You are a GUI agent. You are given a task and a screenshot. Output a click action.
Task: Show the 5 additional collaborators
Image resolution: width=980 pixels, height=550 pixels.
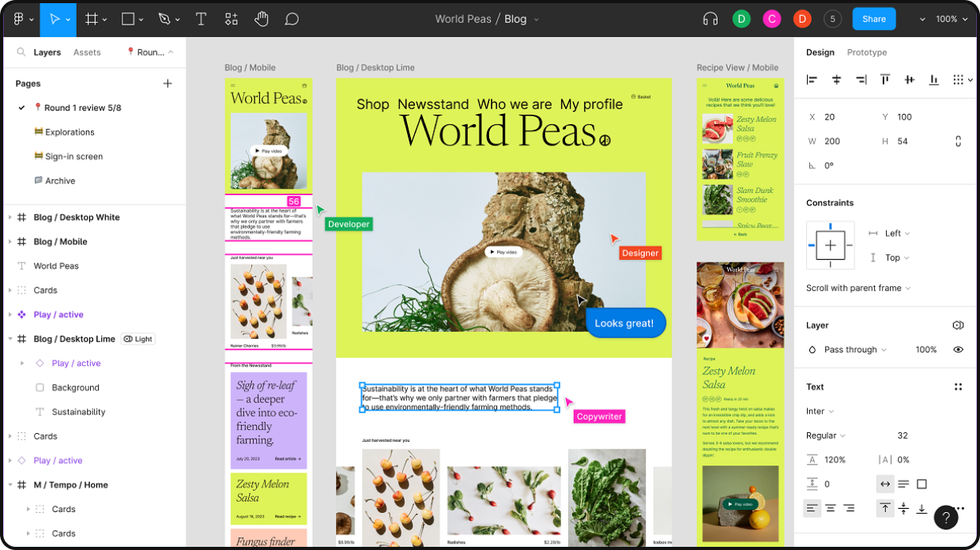[832, 19]
